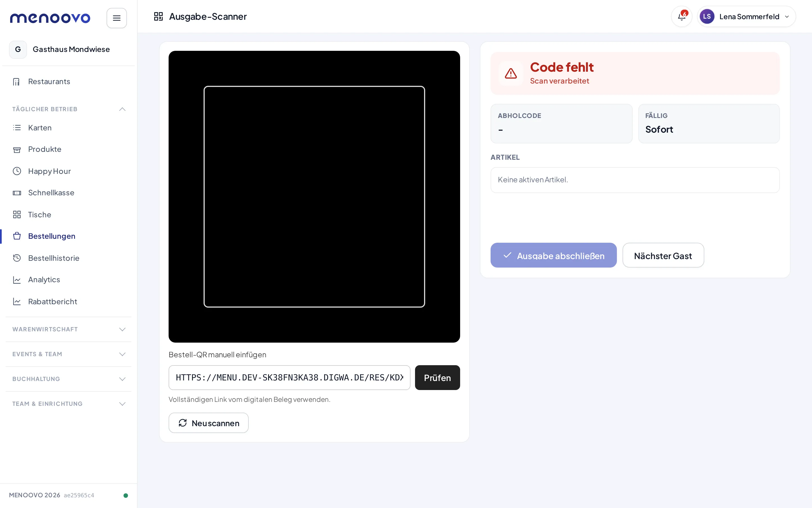Click the Tische grid icon
Image resolution: width=812 pixels, height=508 pixels.
[17, 215]
